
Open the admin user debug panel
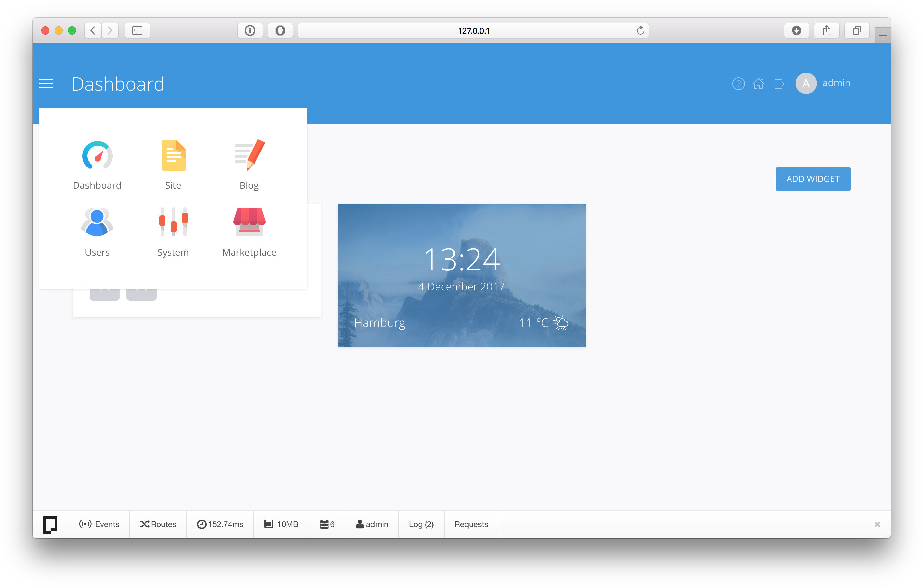(372, 524)
